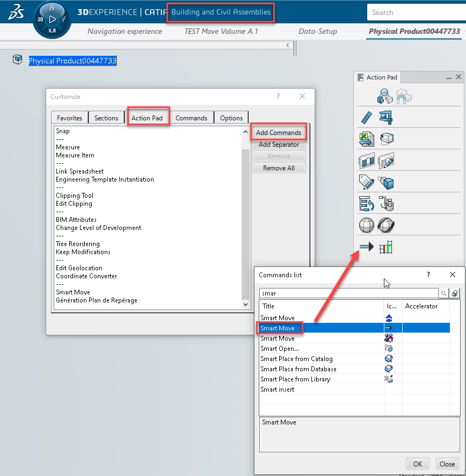Screen dimensions: 466x476
Task: Click the Add Separator button
Action: [279, 145]
